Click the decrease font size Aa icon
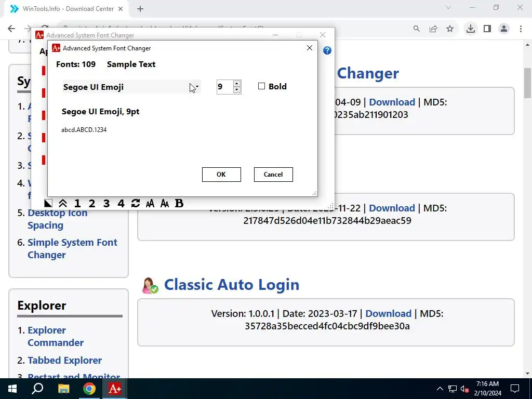This screenshot has width=532, height=399. [165, 203]
